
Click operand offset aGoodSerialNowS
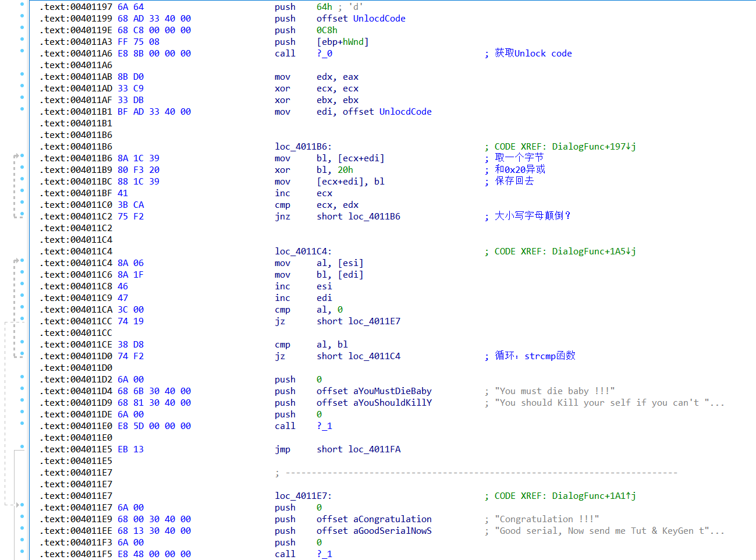(x=374, y=531)
